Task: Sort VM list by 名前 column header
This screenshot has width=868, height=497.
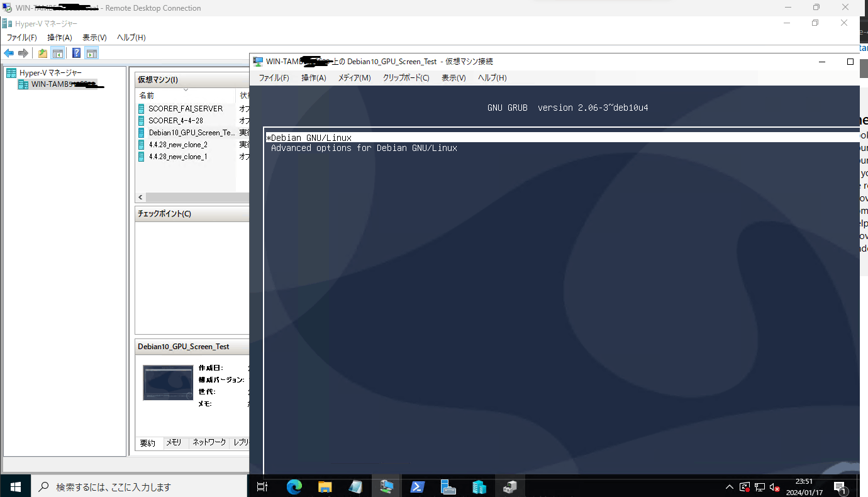Action: (186, 96)
